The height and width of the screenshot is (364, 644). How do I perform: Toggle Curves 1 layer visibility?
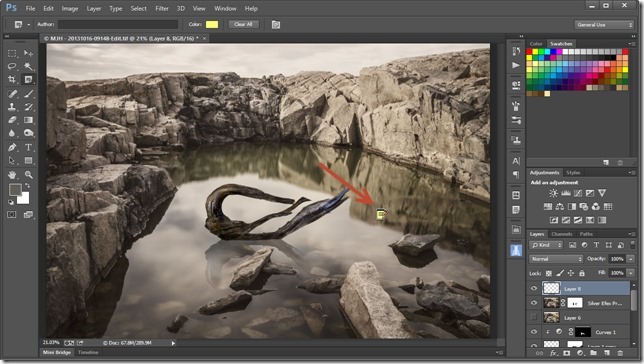click(534, 332)
